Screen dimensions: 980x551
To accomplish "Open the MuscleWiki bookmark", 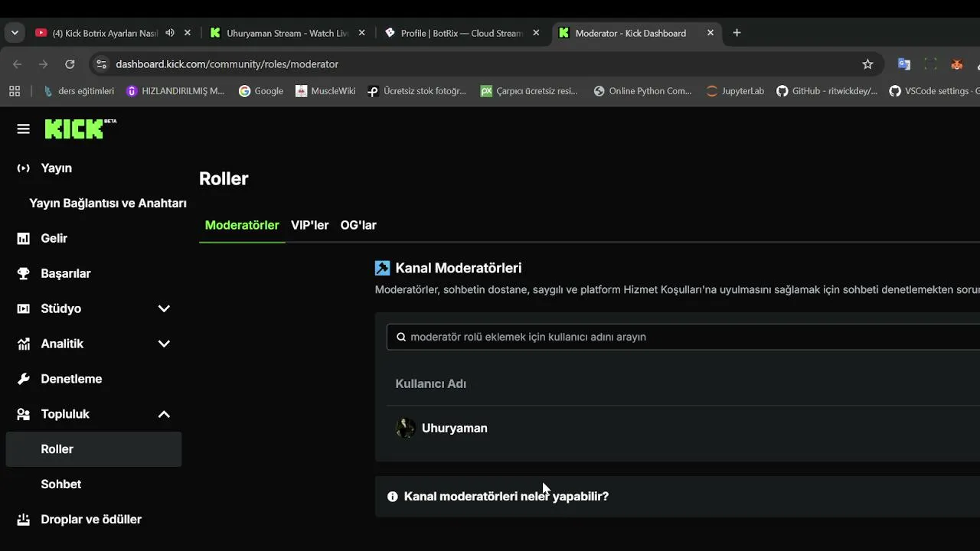I will [x=325, y=91].
